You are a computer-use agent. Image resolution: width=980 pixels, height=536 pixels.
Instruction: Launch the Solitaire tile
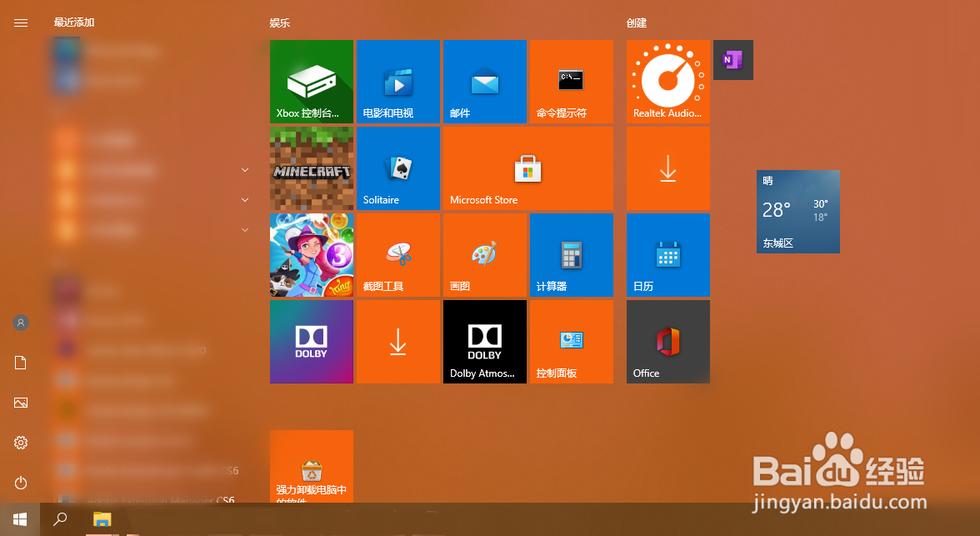(x=398, y=168)
